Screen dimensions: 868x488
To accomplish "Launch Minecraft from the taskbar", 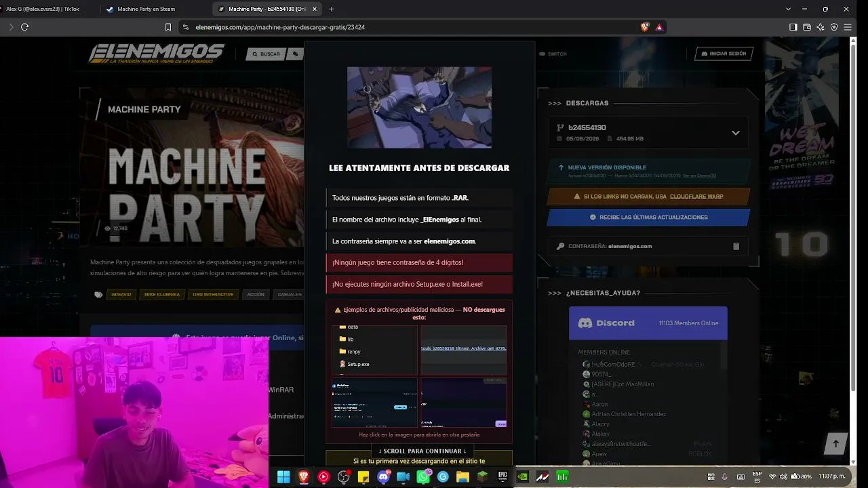I will [482, 477].
